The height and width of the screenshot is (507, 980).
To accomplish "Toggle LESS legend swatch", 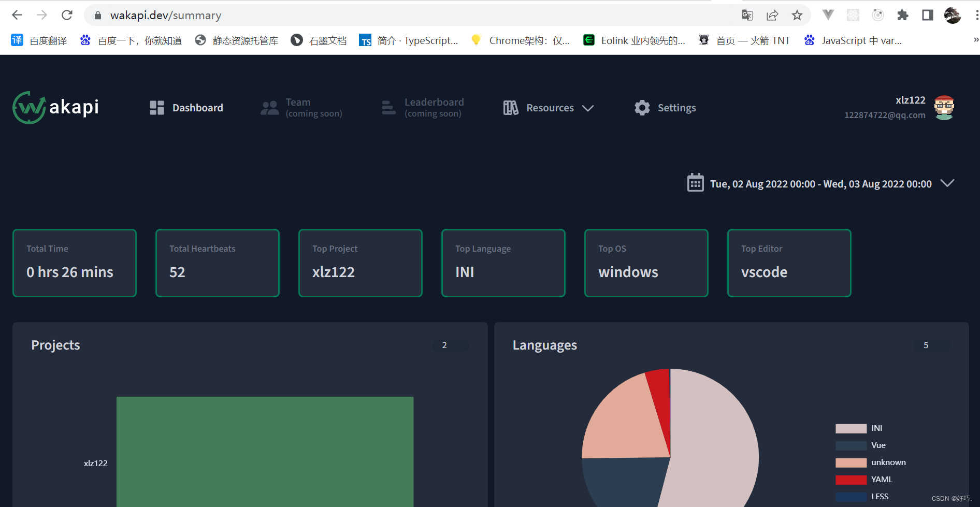I will (x=851, y=497).
